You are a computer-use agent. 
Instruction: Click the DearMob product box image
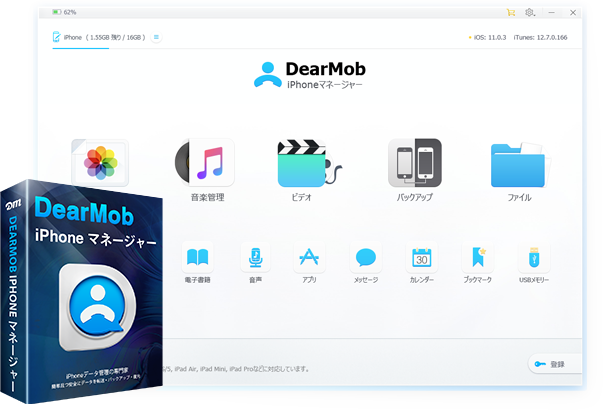(82, 292)
